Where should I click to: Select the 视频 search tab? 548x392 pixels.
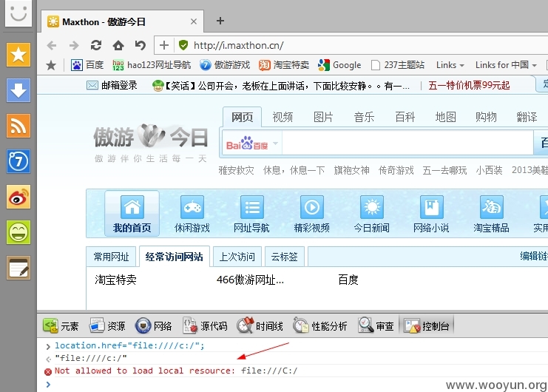pyautogui.click(x=283, y=117)
